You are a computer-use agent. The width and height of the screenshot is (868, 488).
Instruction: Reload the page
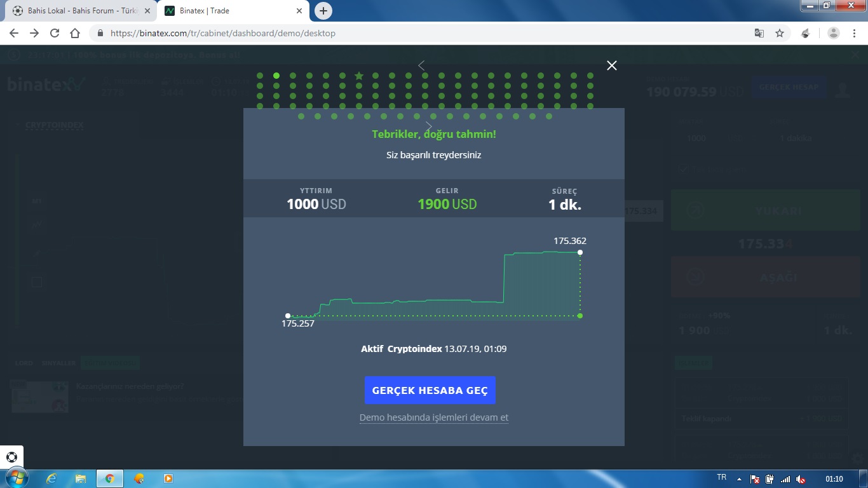pyautogui.click(x=55, y=33)
